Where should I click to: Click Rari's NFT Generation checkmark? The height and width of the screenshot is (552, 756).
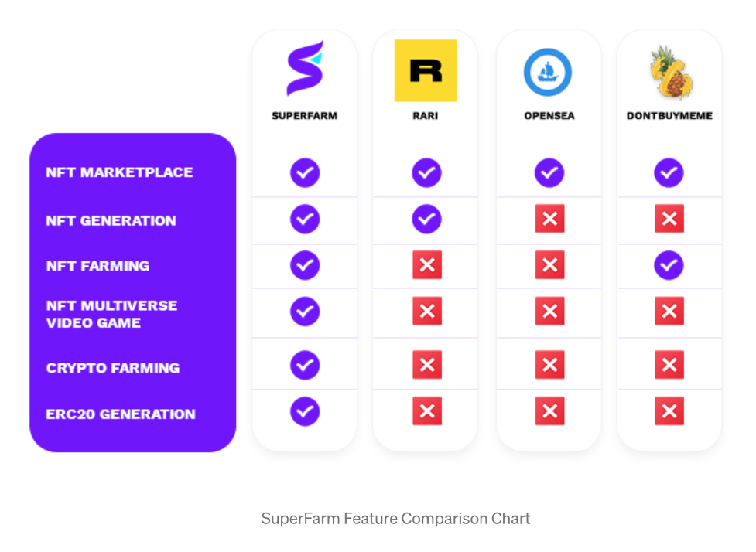point(426,219)
